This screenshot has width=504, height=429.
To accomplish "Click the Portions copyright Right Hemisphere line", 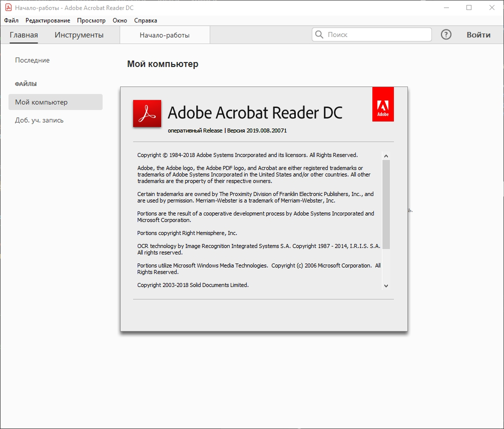I will tap(187, 233).
